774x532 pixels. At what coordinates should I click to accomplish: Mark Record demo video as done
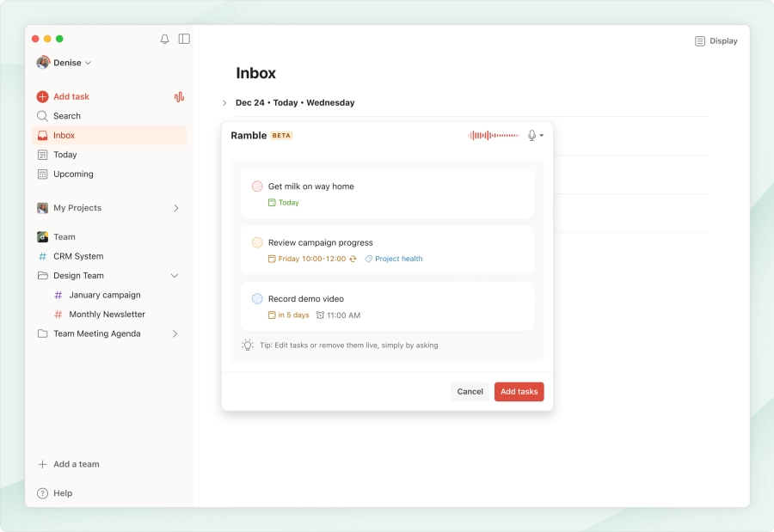click(257, 299)
